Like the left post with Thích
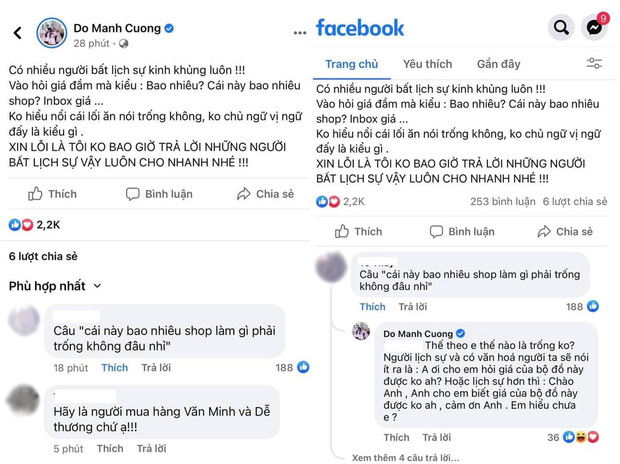620x464 pixels. pos(52,194)
